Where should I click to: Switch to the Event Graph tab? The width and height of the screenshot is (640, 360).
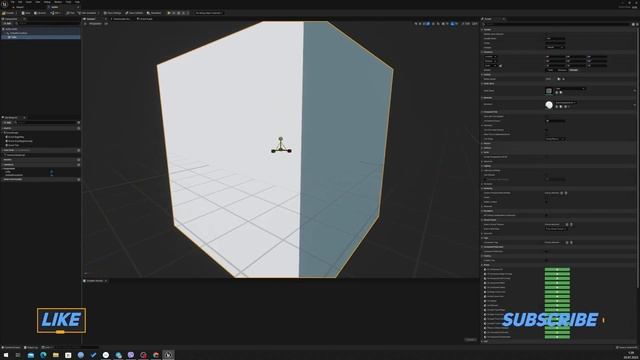(145, 19)
